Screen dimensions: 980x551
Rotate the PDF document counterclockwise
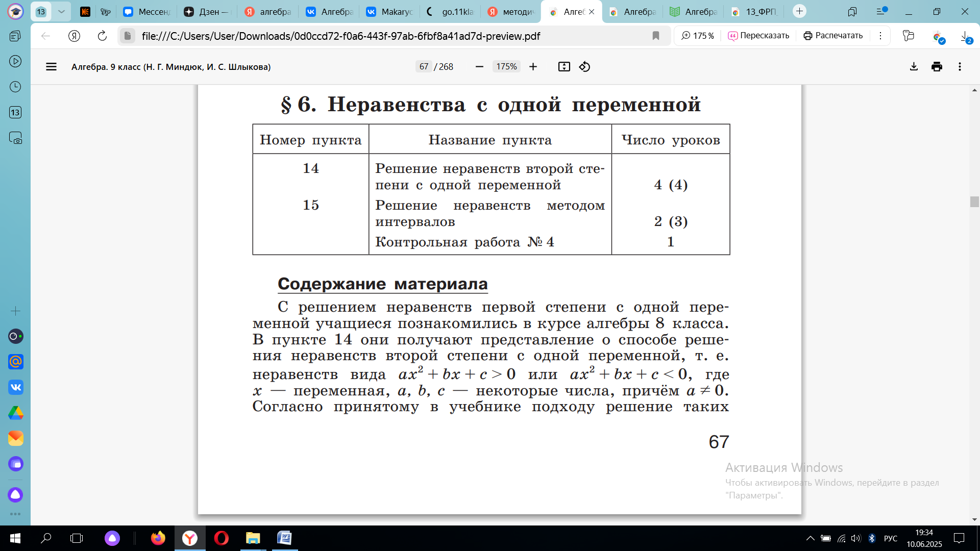[x=585, y=67]
